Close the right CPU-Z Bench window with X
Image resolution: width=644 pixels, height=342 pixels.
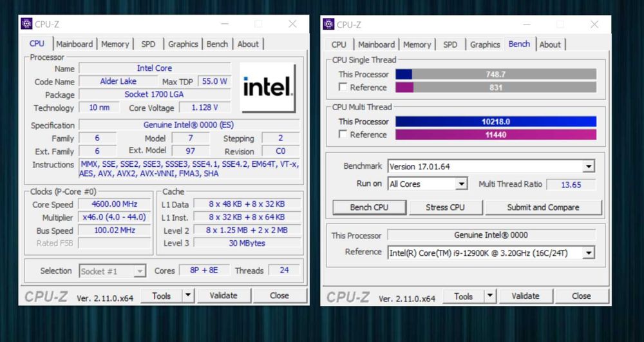click(594, 24)
